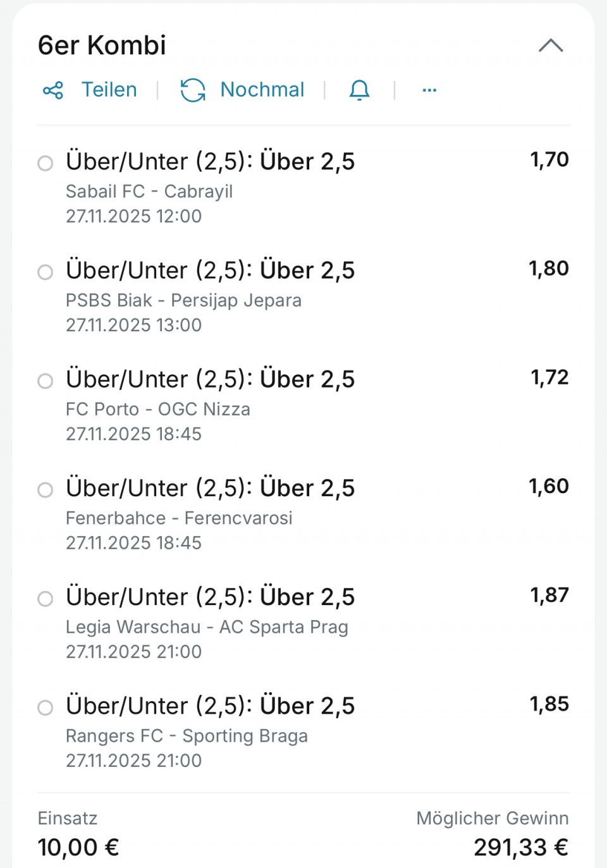Open the three-dots more options menu

429,90
